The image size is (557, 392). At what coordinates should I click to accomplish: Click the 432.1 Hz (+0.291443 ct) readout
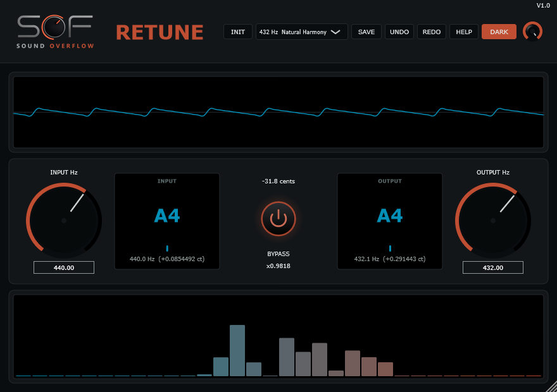tap(390, 259)
